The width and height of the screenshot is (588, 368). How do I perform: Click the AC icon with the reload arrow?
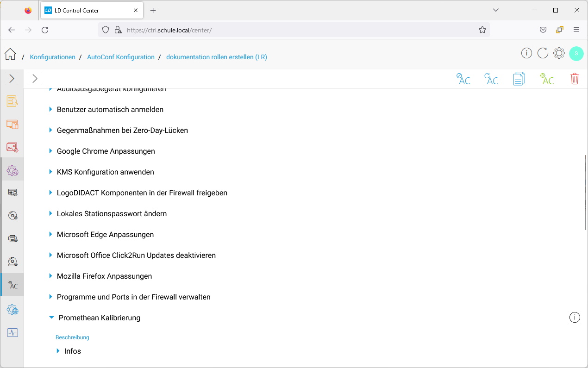(x=491, y=79)
